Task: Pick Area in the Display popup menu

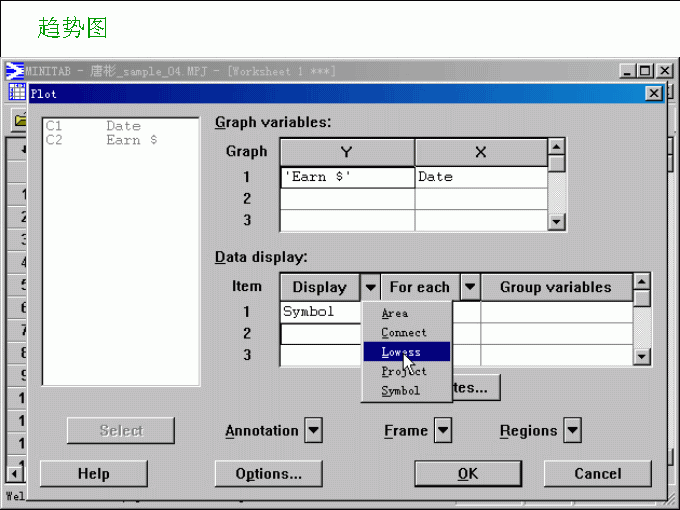Action: pos(395,313)
